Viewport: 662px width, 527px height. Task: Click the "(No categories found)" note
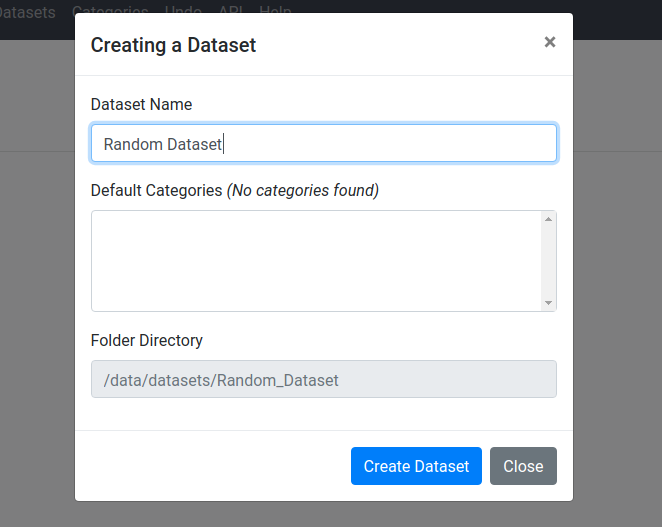pos(303,190)
